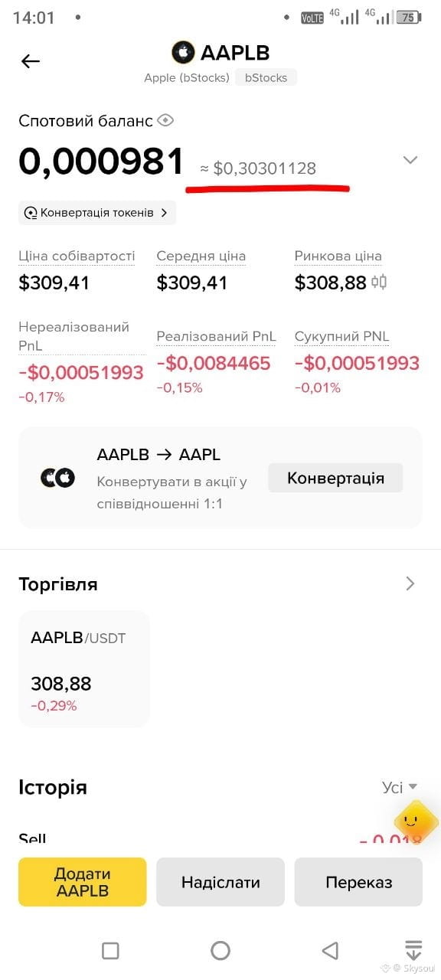The image size is (441, 980).
Task: Tap the Apple AAPLB token logo
Action: tap(183, 52)
